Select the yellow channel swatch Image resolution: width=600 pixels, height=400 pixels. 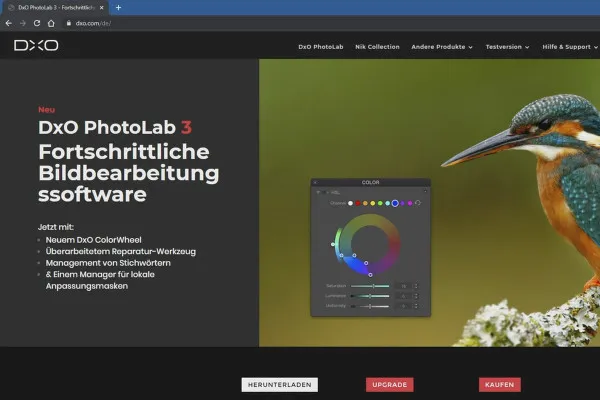coord(373,203)
